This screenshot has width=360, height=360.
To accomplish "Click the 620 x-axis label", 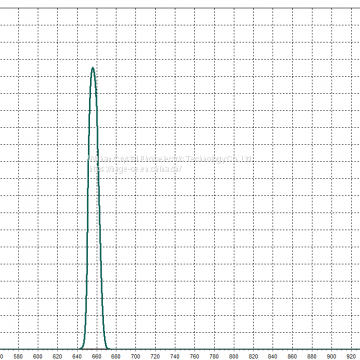I will [58, 356].
